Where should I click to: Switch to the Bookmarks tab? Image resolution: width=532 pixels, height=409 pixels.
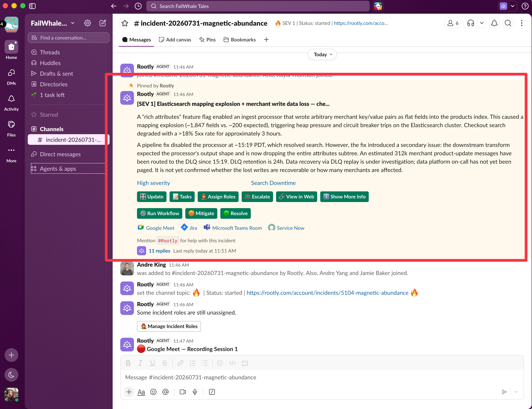click(x=240, y=40)
